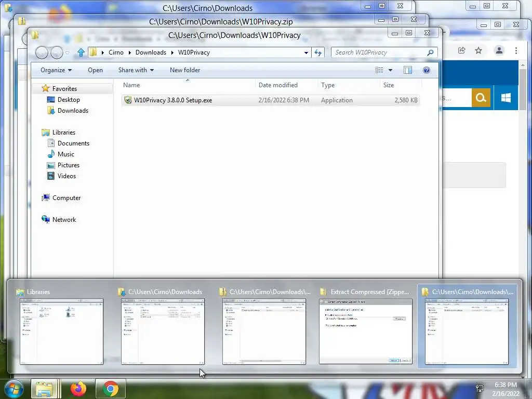Click the network tray icon
Screen dimensions: 532x399
pyautogui.click(x=480, y=389)
